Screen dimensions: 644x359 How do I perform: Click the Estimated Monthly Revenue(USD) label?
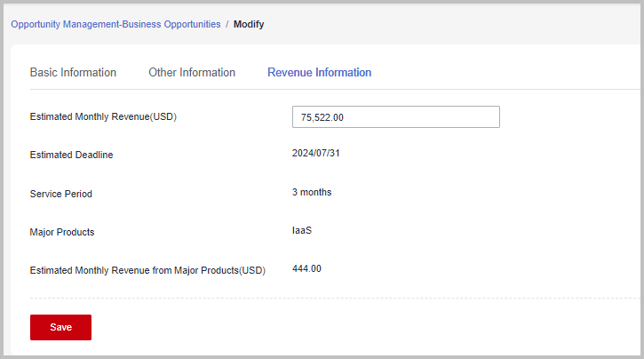pyautogui.click(x=103, y=116)
